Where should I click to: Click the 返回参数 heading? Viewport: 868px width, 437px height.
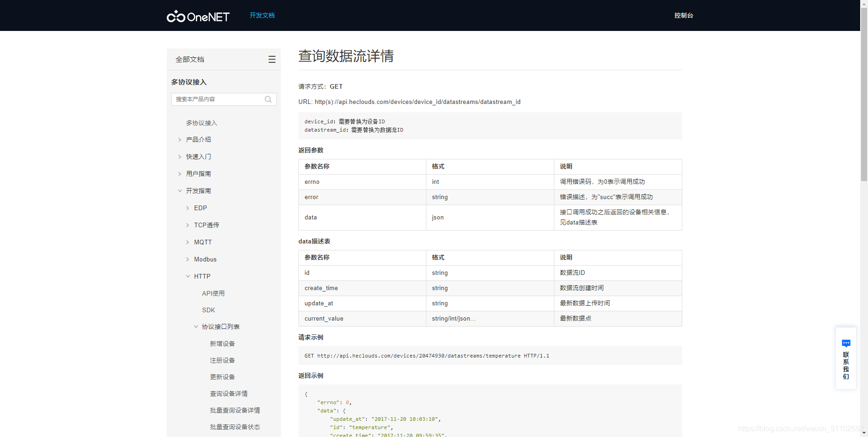(311, 150)
